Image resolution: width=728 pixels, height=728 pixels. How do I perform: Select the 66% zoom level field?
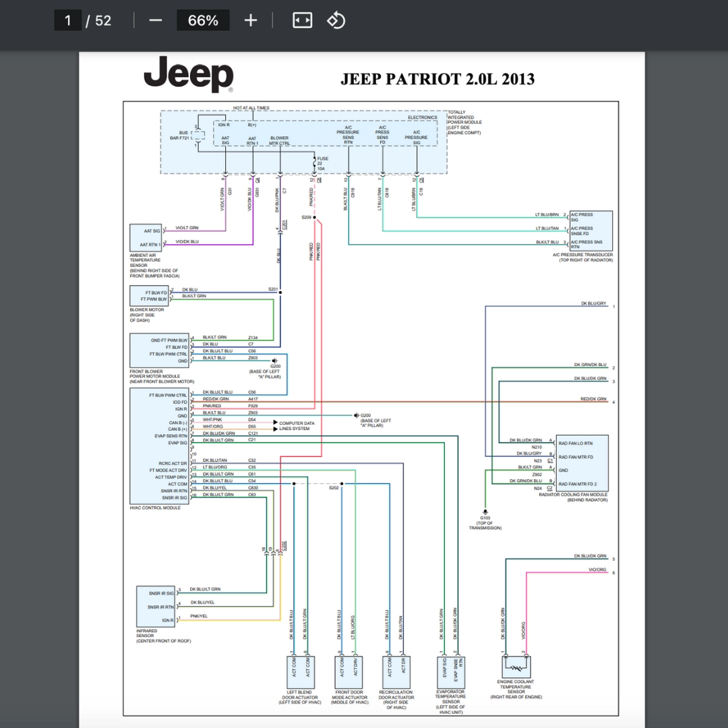pos(203,20)
